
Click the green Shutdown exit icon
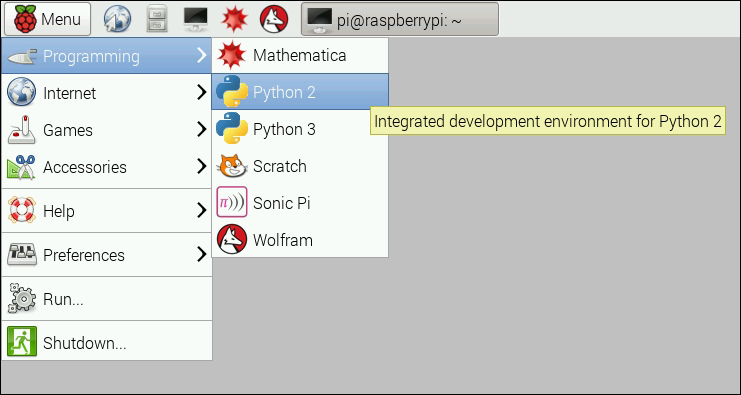click(x=21, y=342)
